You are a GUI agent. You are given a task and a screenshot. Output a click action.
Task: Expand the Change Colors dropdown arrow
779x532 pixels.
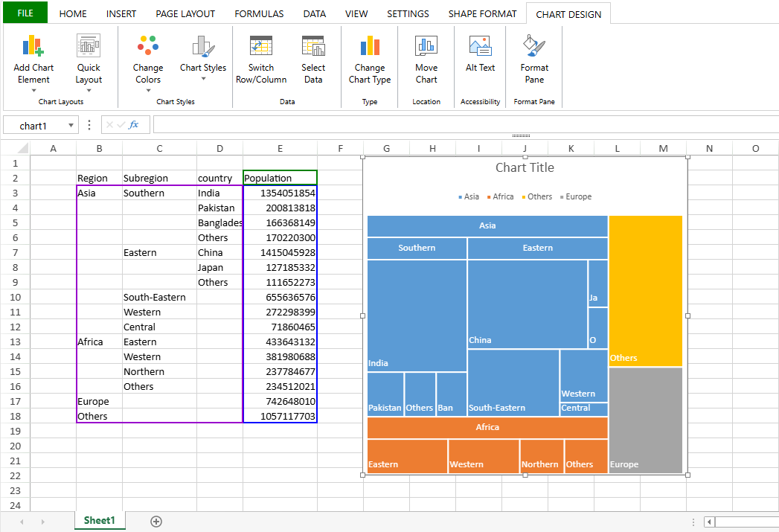(148, 91)
